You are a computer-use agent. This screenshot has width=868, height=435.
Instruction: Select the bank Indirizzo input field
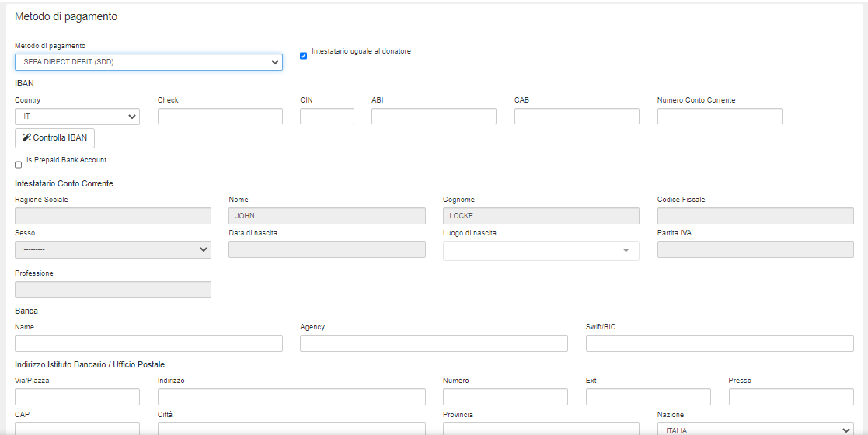291,397
